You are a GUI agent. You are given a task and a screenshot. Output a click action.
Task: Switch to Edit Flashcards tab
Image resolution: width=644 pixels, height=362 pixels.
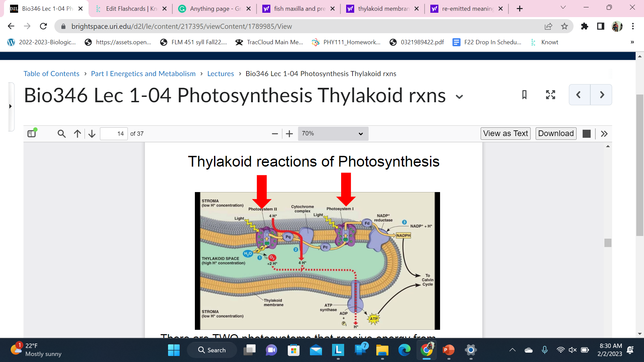click(131, 9)
